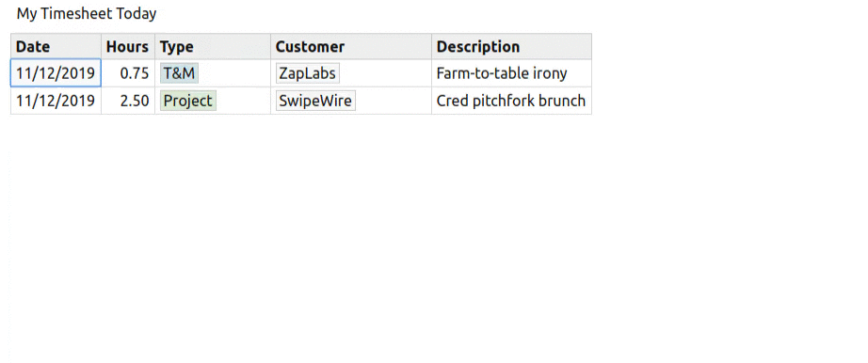
Task: Select the Description column header
Action: [511, 46]
